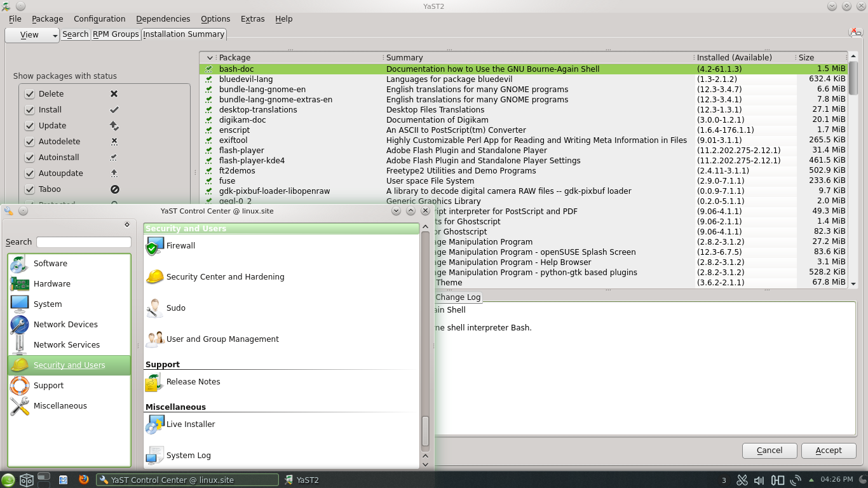Image resolution: width=868 pixels, height=488 pixels.
Task: Open the Firewall module icon
Action: click(x=155, y=246)
